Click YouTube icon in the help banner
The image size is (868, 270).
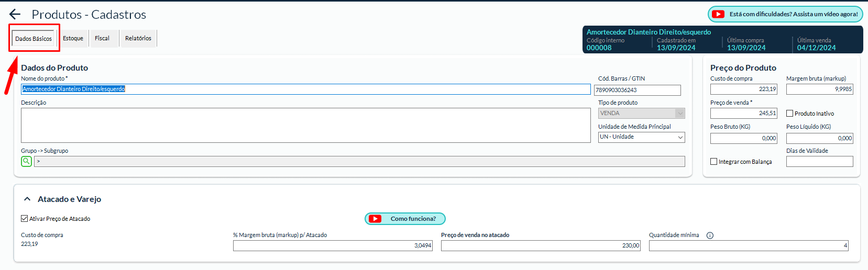pyautogui.click(x=718, y=14)
